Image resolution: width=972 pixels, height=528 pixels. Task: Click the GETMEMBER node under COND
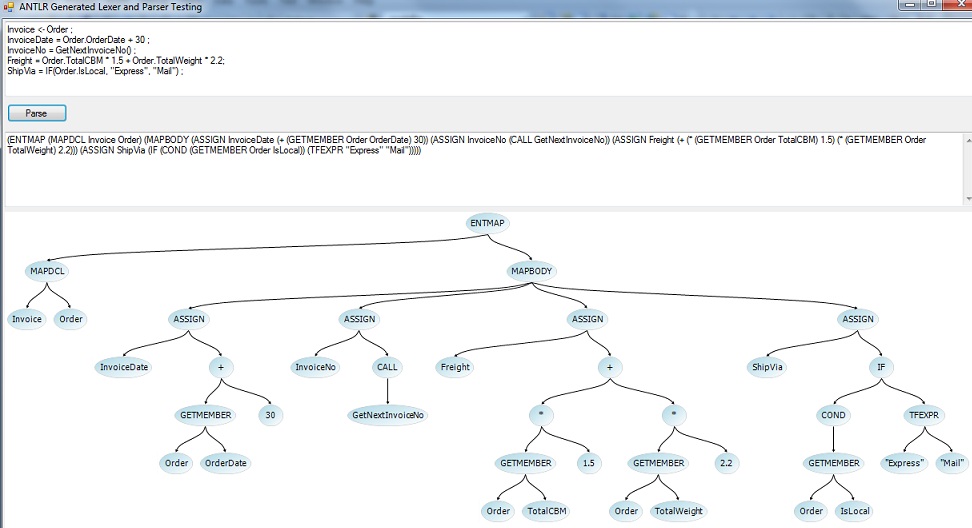coord(834,463)
